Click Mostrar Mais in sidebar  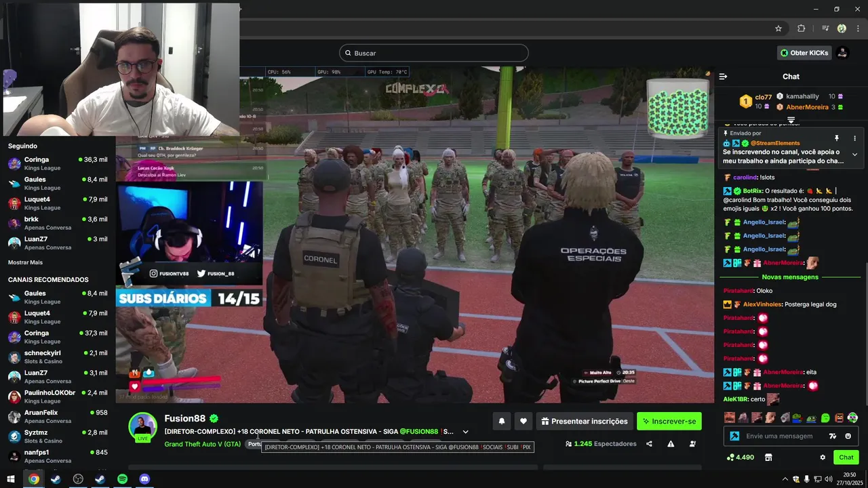point(25,262)
